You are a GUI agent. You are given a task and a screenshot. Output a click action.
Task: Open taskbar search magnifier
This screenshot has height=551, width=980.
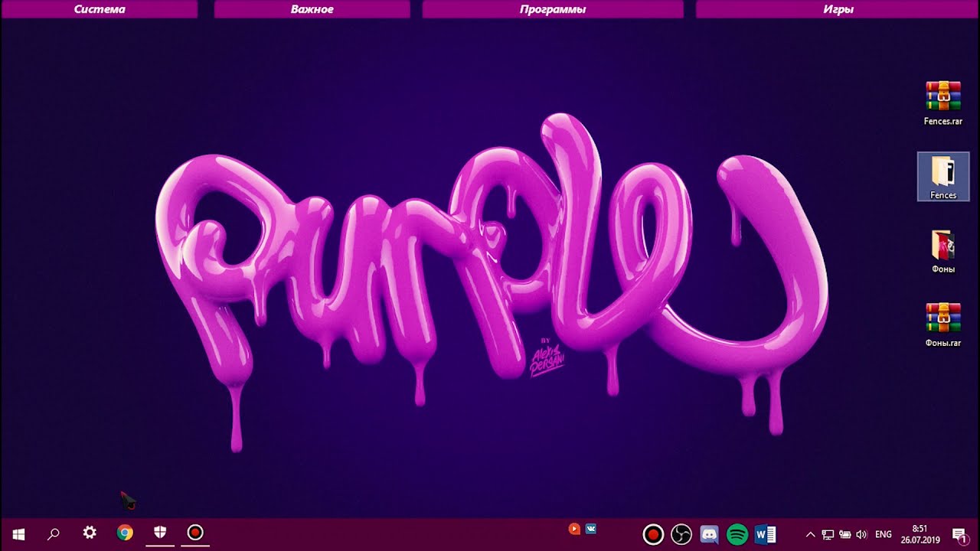(x=54, y=533)
